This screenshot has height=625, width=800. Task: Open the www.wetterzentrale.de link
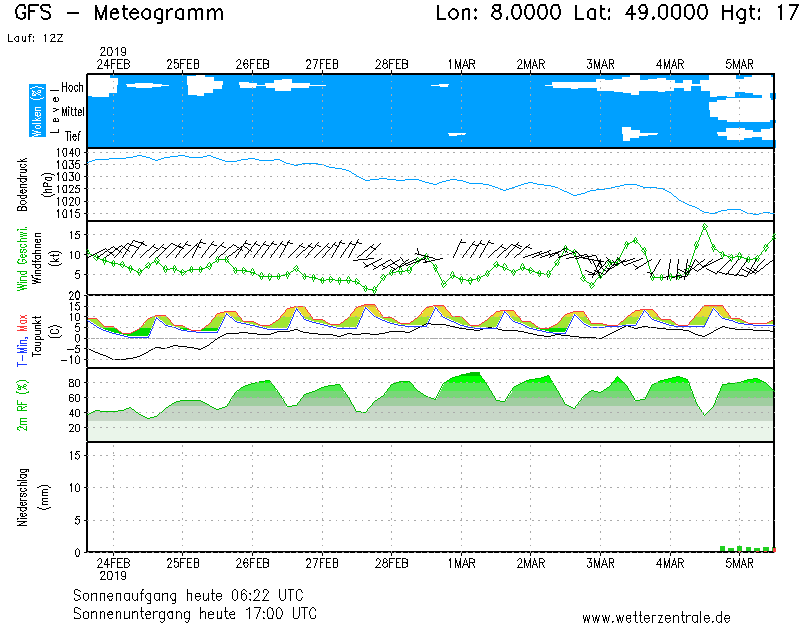[656, 618]
